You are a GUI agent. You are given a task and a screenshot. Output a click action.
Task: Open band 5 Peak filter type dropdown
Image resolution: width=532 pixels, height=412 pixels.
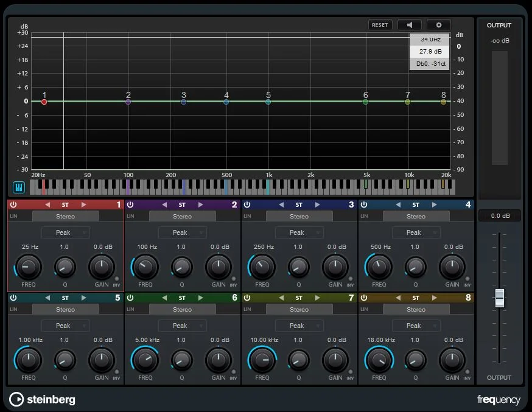coord(66,326)
